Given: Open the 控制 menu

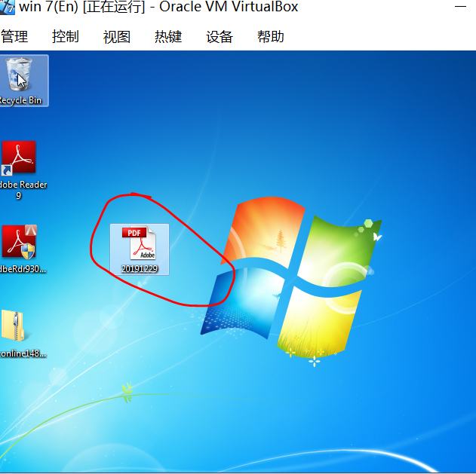Looking at the screenshot, I should (66, 37).
